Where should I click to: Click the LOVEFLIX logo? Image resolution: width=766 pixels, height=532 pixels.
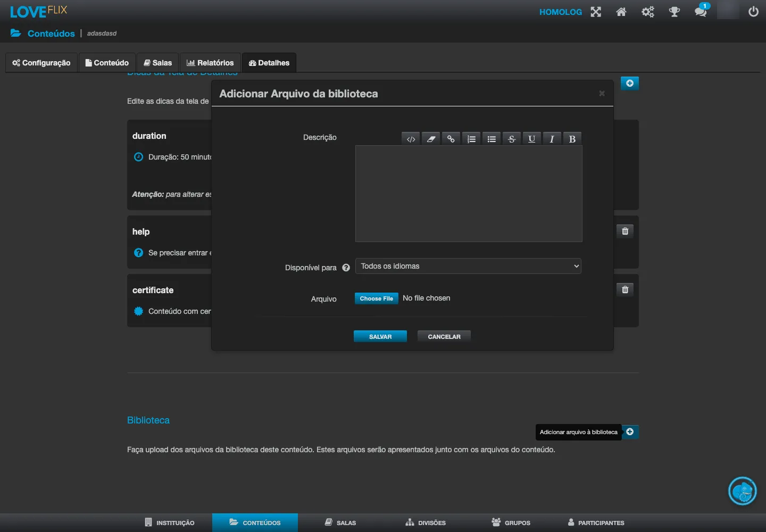38,11
